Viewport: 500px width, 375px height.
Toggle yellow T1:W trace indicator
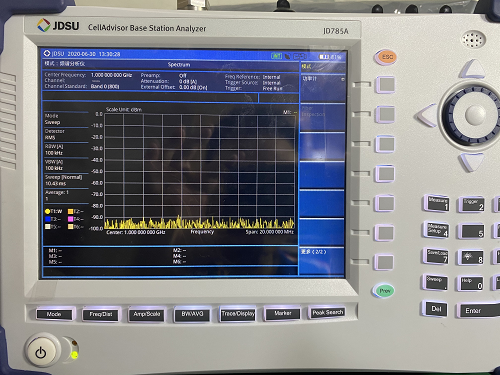pyautogui.click(x=53, y=211)
